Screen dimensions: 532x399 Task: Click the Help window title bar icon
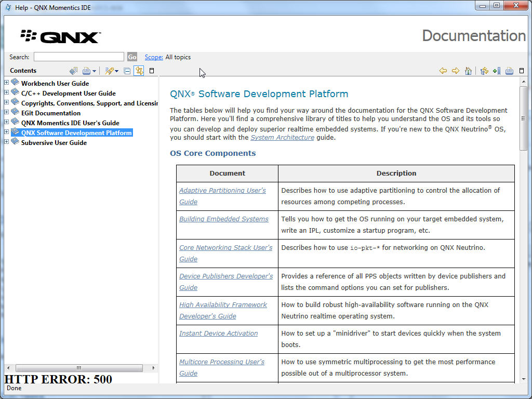click(8, 7)
